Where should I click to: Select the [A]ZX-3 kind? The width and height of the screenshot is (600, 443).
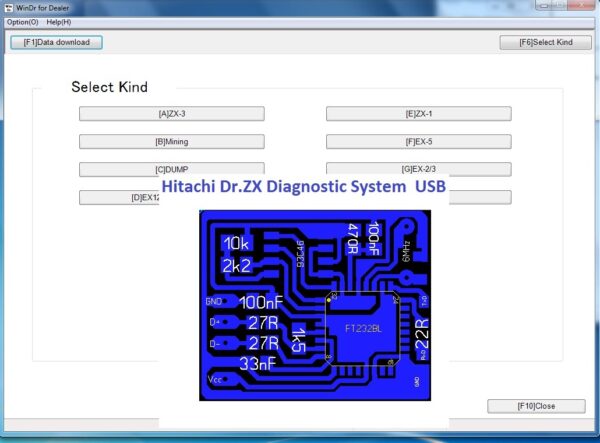(x=172, y=114)
